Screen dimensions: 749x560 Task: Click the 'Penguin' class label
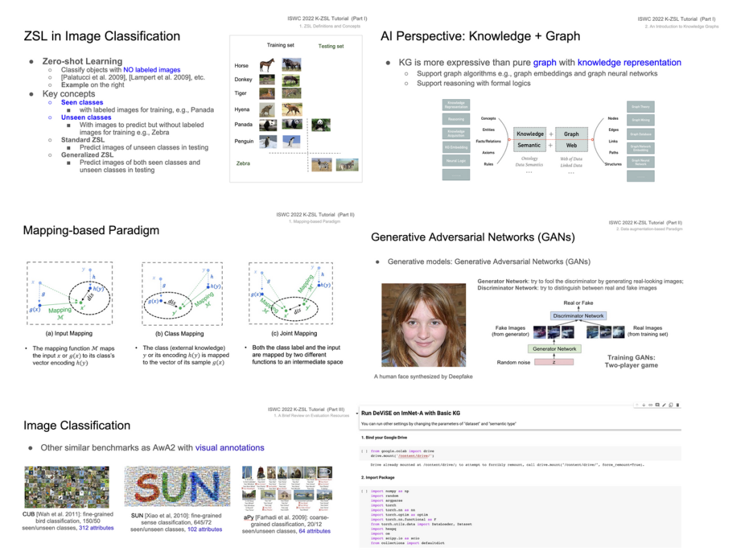tap(244, 141)
